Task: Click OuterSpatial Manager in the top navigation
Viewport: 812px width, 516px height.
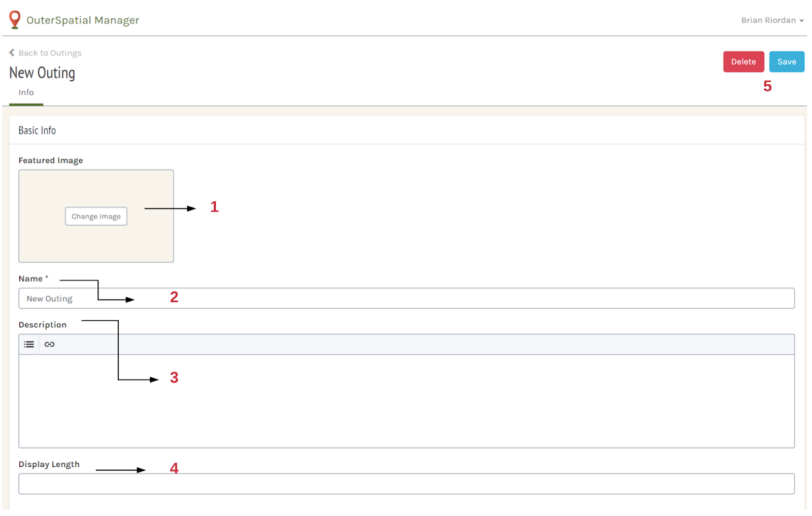Action: 83,20
